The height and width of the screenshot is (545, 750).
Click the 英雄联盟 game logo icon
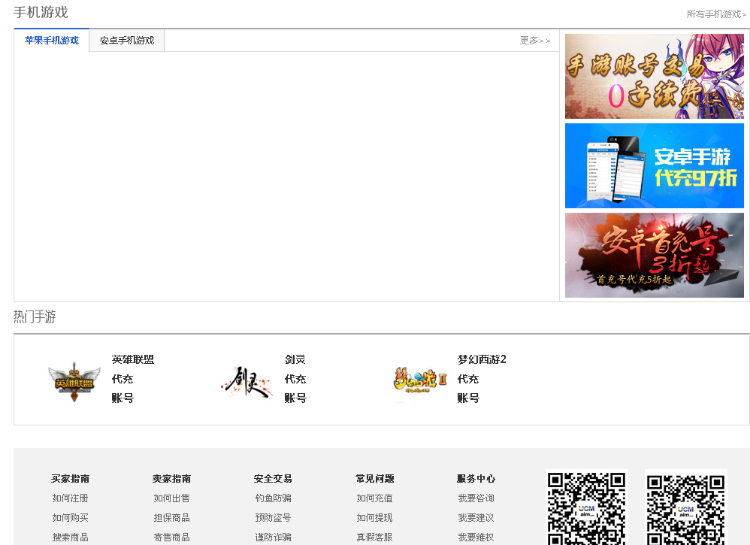click(x=74, y=381)
